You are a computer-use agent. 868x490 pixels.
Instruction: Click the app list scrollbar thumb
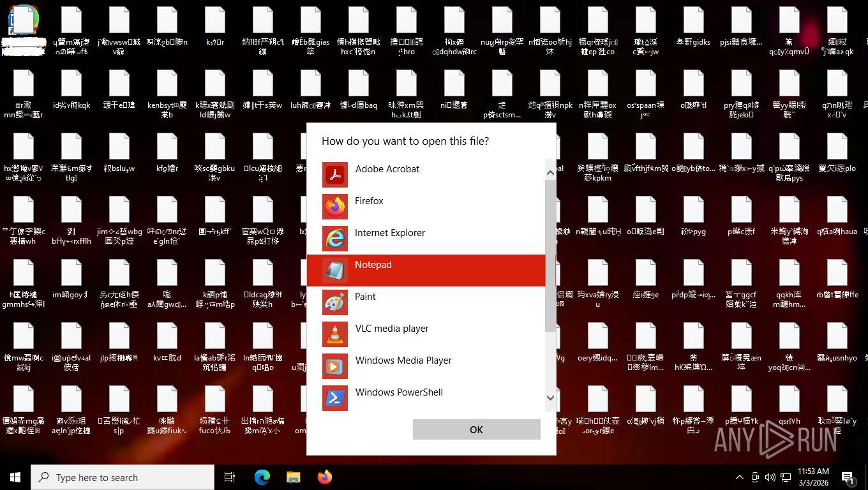(x=551, y=256)
